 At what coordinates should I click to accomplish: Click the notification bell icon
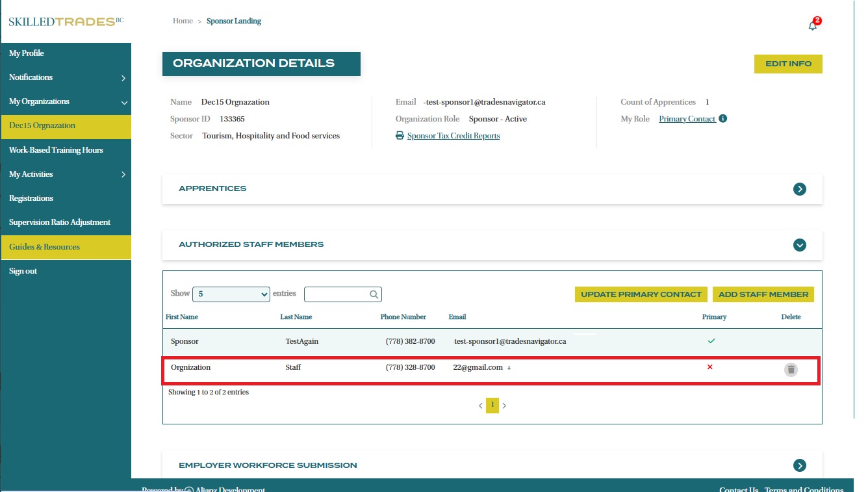point(812,25)
